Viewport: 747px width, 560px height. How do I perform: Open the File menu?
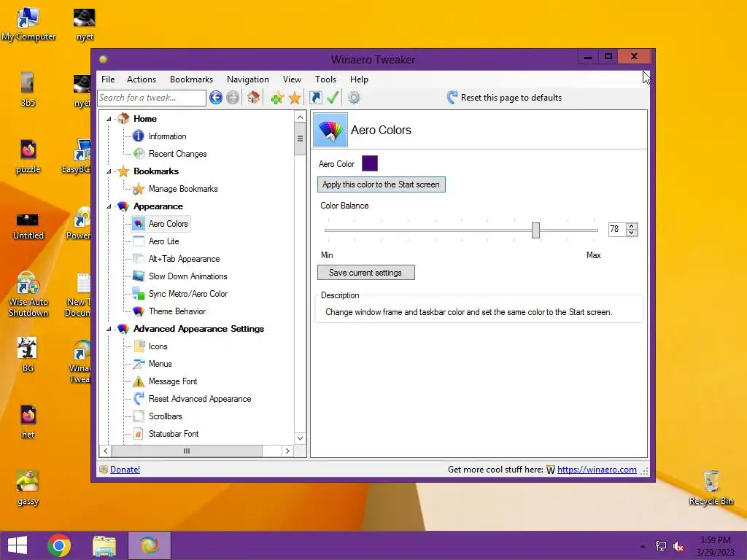(x=108, y=79)
